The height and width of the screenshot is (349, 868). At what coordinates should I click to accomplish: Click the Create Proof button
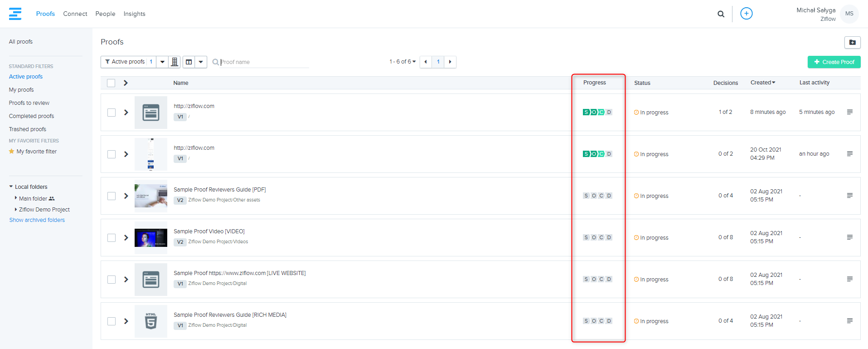click(x=834, y=62)
